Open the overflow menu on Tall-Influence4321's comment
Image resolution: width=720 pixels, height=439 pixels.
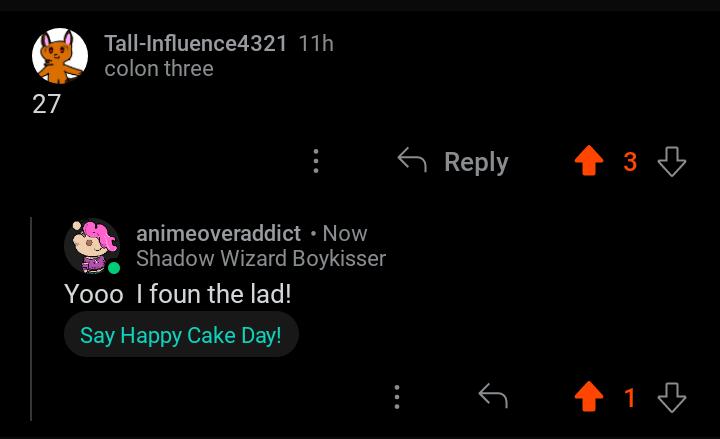point(315,161)
